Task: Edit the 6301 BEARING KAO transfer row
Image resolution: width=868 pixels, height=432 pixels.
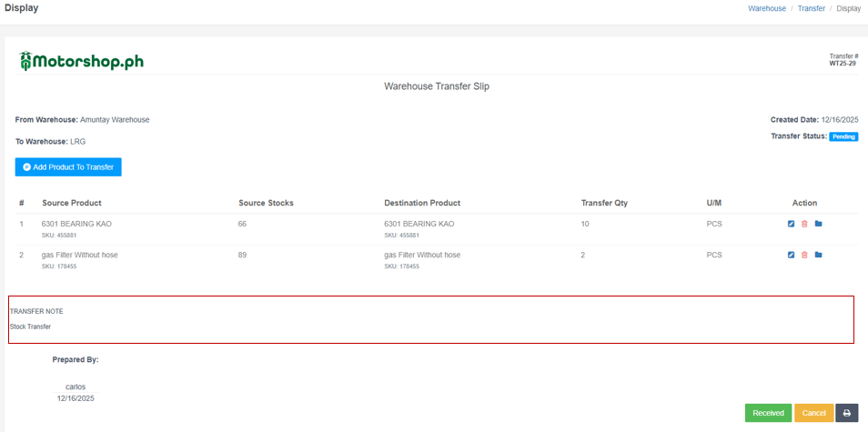Action: [x=791, y=224]
